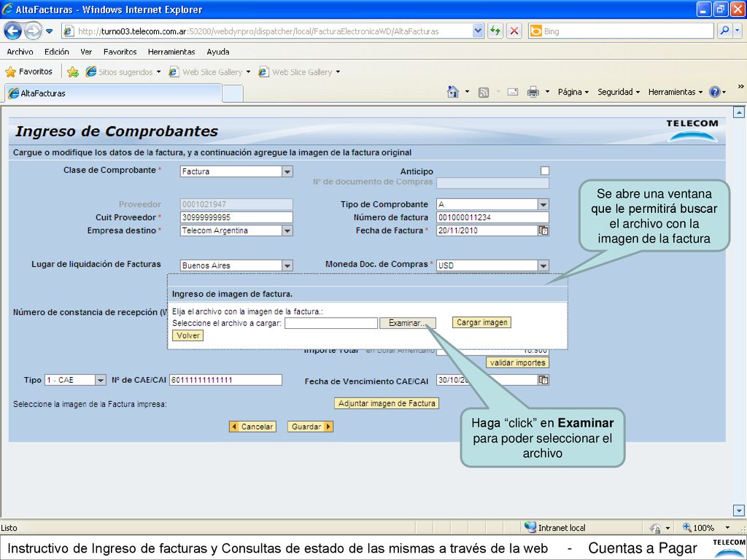747x560 pixels.
Task: Click the Número de factura input field
Action: click(x=492, y=217)
